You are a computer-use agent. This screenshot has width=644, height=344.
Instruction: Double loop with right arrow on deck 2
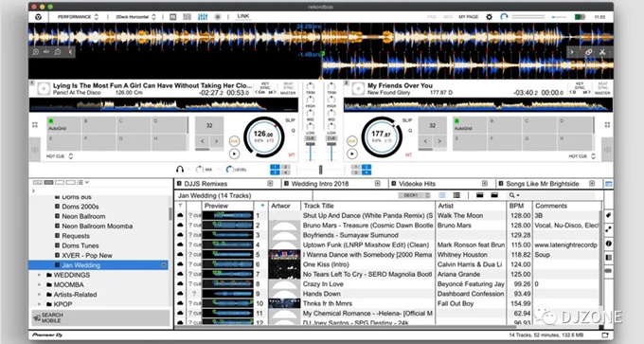tap(439, 141)
